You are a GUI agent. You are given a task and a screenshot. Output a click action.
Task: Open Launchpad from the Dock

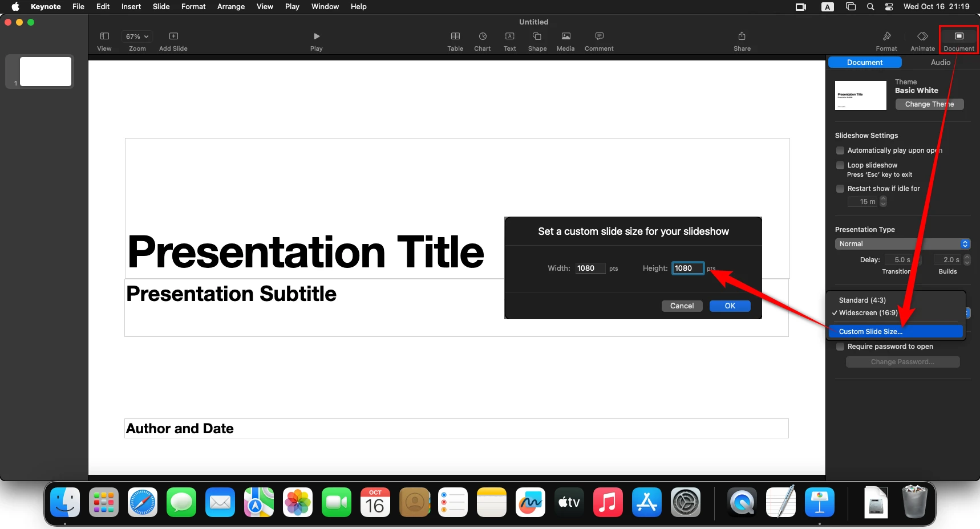pyautogui.click(x=104, y=502)
